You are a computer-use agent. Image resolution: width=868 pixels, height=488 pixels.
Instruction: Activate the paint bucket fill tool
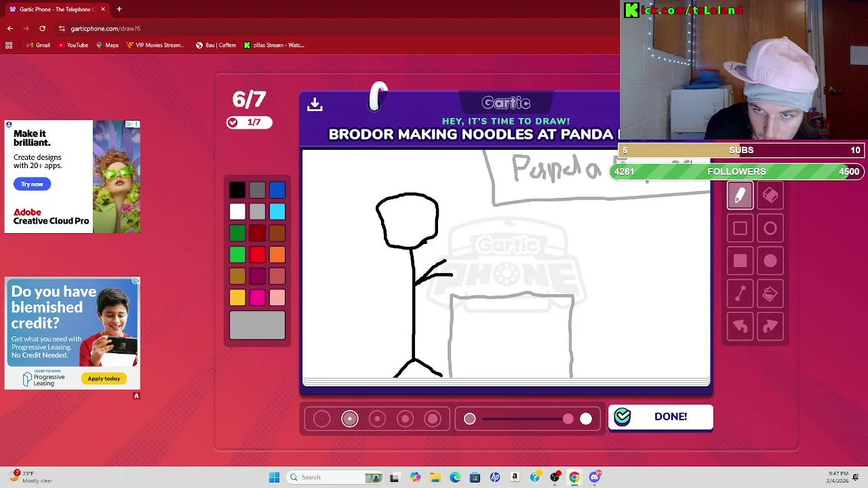(x=770, y=293)
